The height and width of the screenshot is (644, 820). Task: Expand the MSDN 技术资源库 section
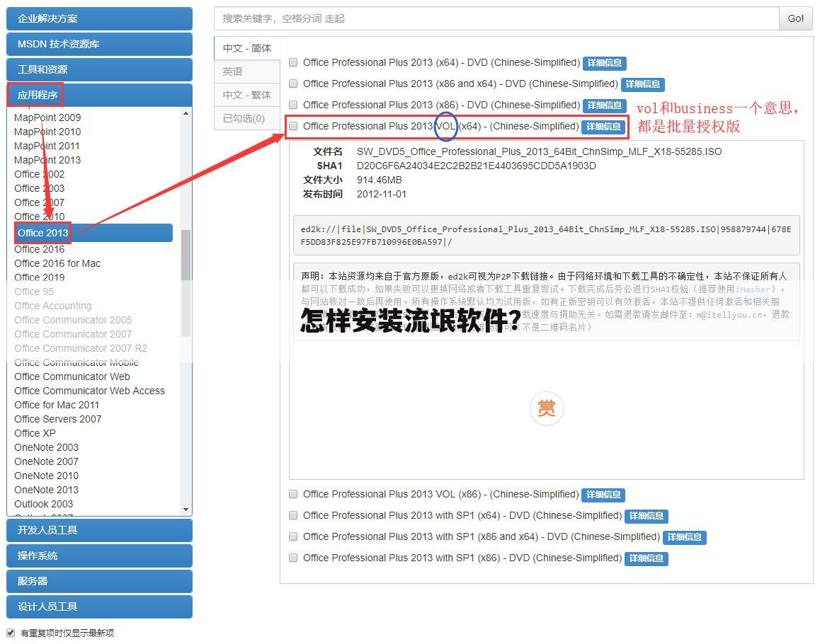[x=99, y=45]
